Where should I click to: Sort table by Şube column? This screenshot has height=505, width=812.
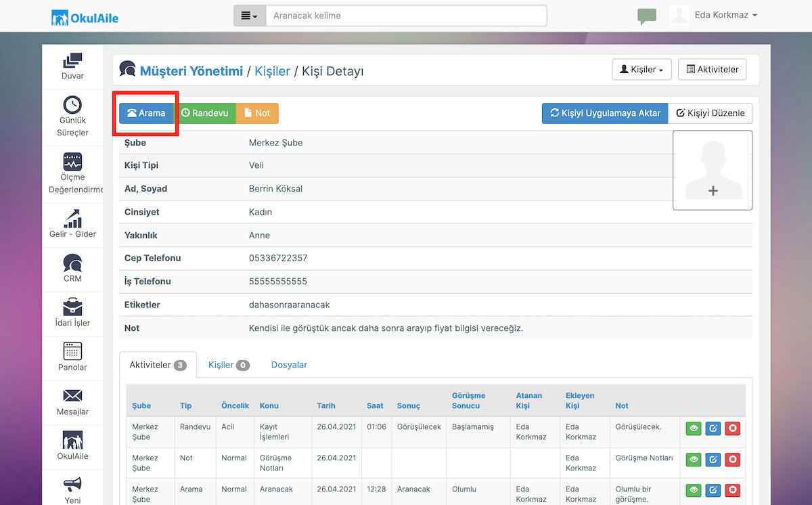click(141, 405)
